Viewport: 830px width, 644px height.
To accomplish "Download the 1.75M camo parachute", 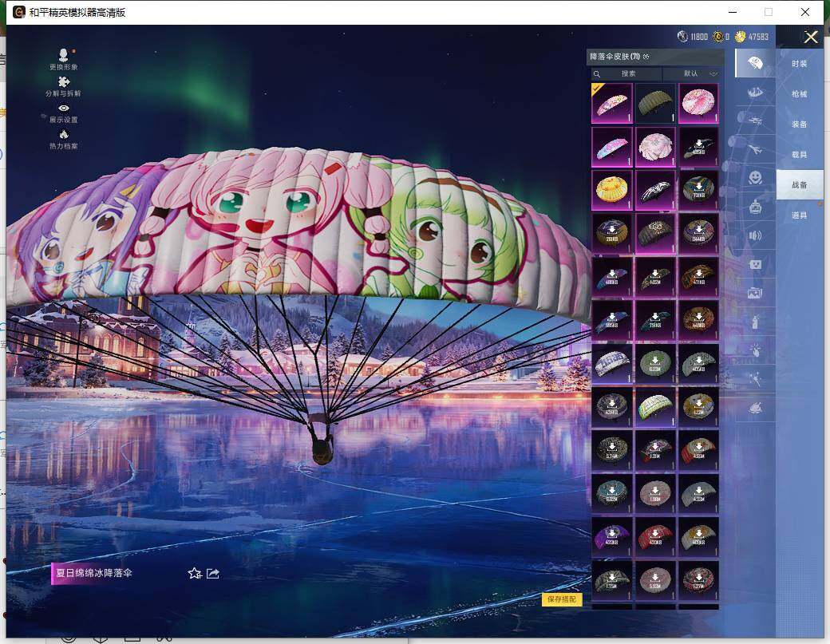I will 611,580.
